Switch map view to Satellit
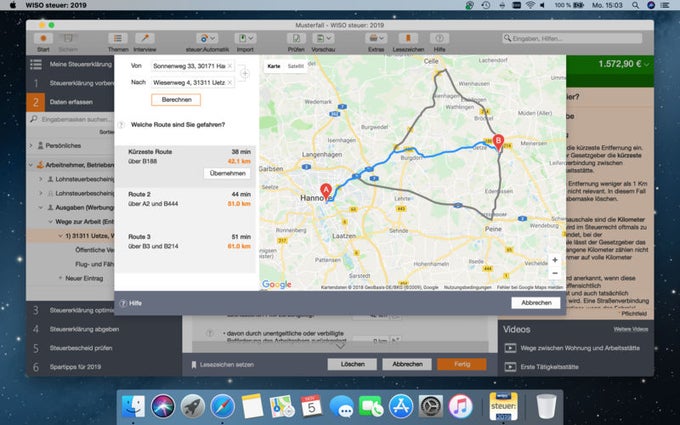Viewport: 680px width, 425px height. tap(295, 66)
